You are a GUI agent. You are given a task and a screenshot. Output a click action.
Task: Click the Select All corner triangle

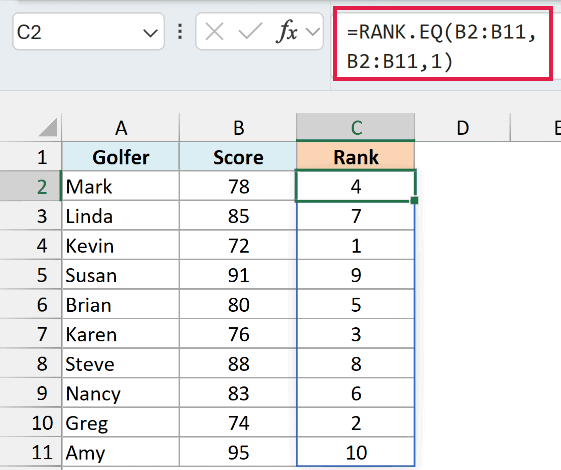point(48,127)
